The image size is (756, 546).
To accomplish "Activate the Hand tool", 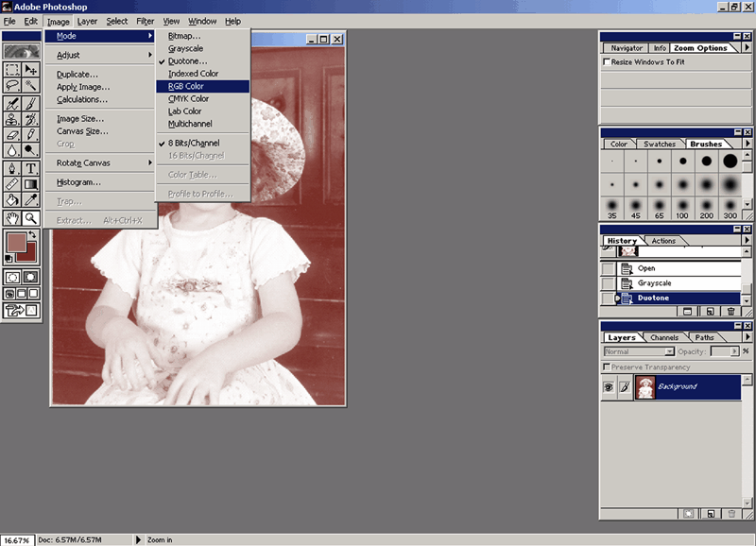I will tap(12, 217).
